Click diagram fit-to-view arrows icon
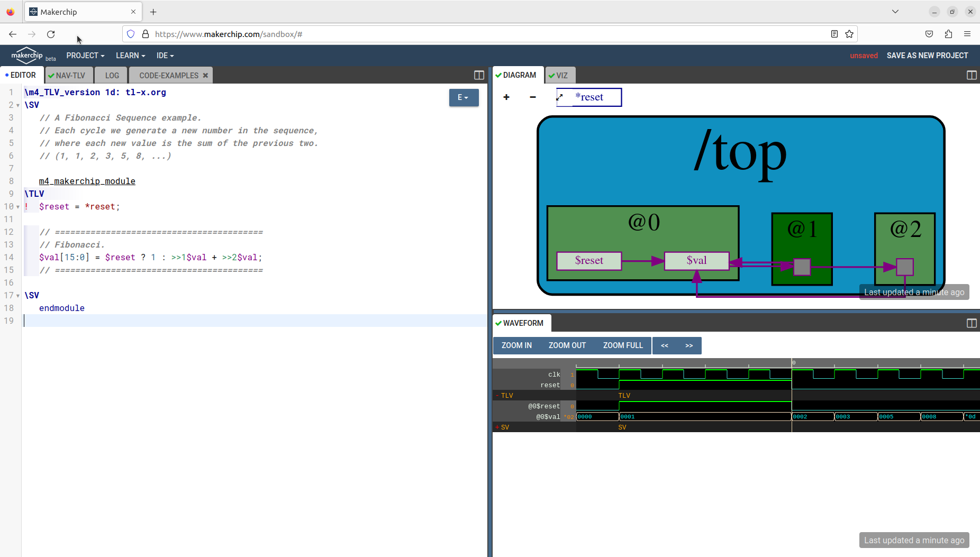The height and width of the screenshot is (557, 980). click(560, 97)
